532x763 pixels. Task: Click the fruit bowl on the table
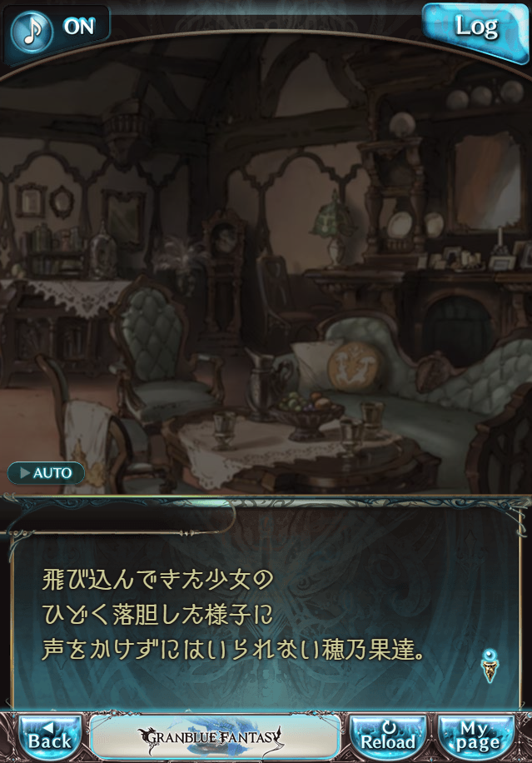coord(306,413)
